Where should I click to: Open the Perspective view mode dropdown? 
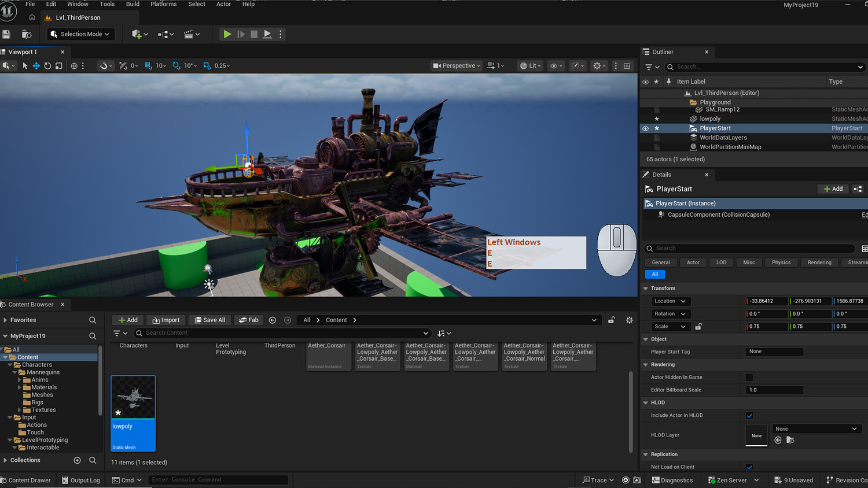[x=457, y=66]
